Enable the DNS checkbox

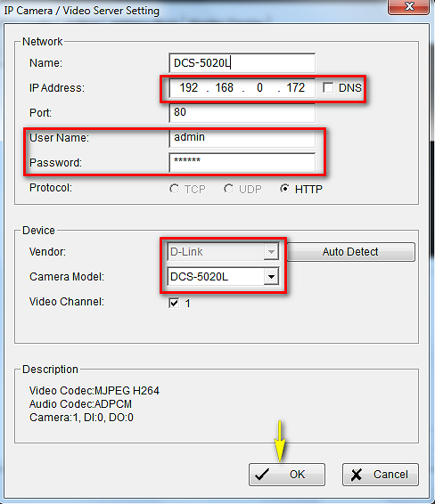(328, 87)
